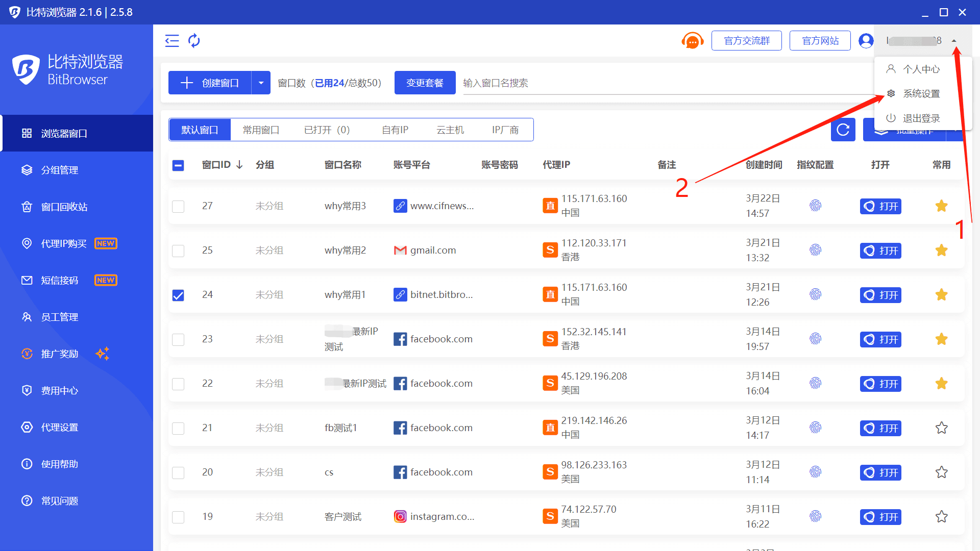Check the box for window 22
Image resolution: width=980 pixels, height=551 pixels.
[178, 384]
